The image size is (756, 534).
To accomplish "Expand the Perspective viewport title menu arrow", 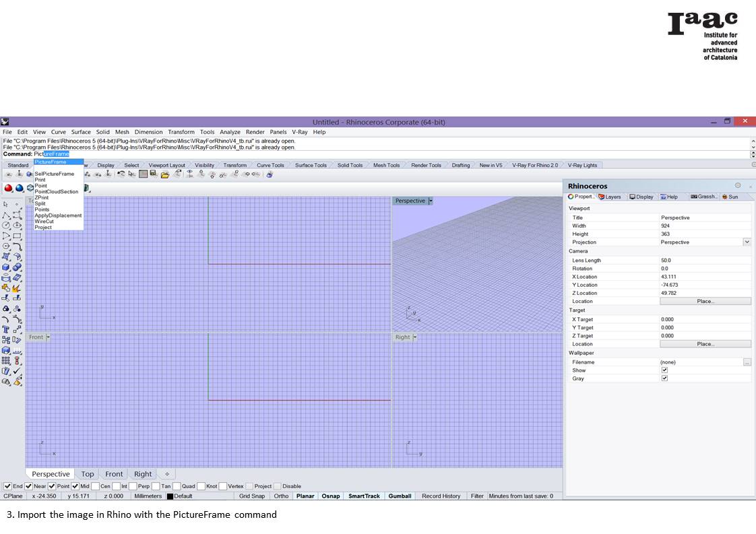I will pyautogui.click(x=431, y=201).
